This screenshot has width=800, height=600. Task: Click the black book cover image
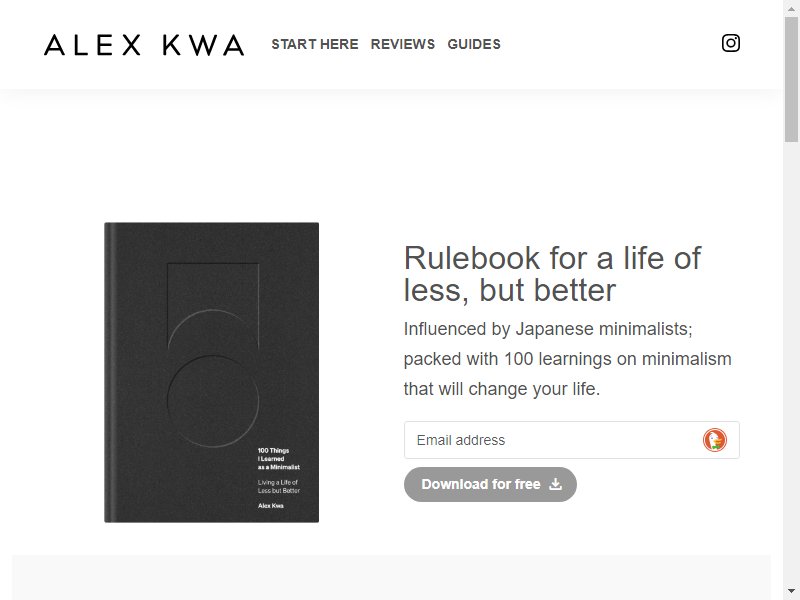pyautogui.click(x=212, y=372)
